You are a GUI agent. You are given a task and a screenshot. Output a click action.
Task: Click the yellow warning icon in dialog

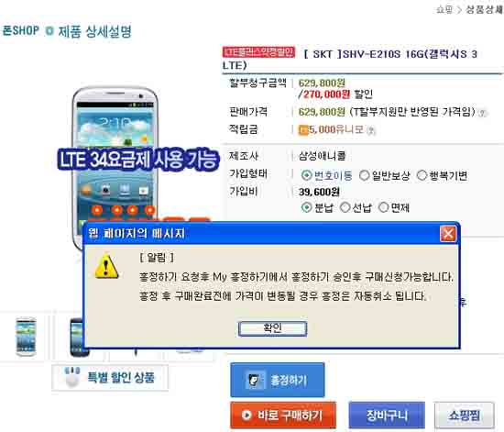pos(106,266)
